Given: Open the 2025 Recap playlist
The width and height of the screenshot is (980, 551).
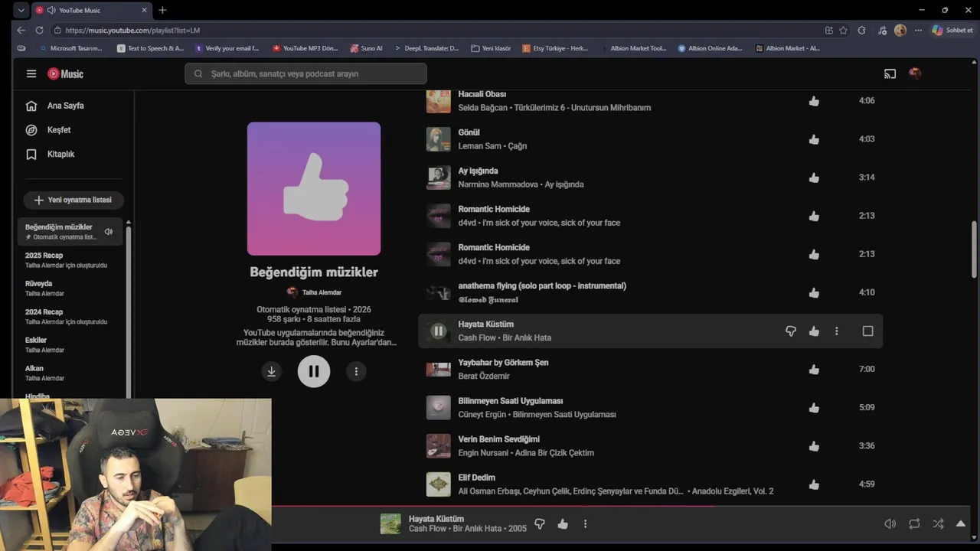Looking at the screenshot, I should pyautogui.click(x=70, y=259).
